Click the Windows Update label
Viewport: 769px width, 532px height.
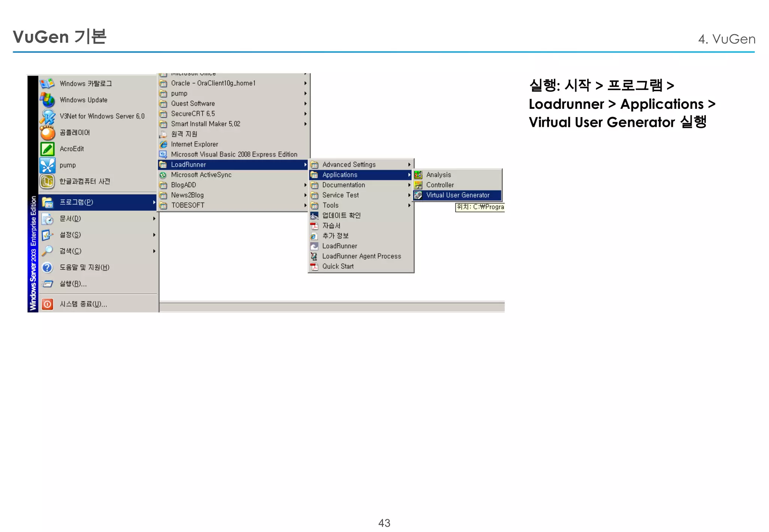coord(84,100)
